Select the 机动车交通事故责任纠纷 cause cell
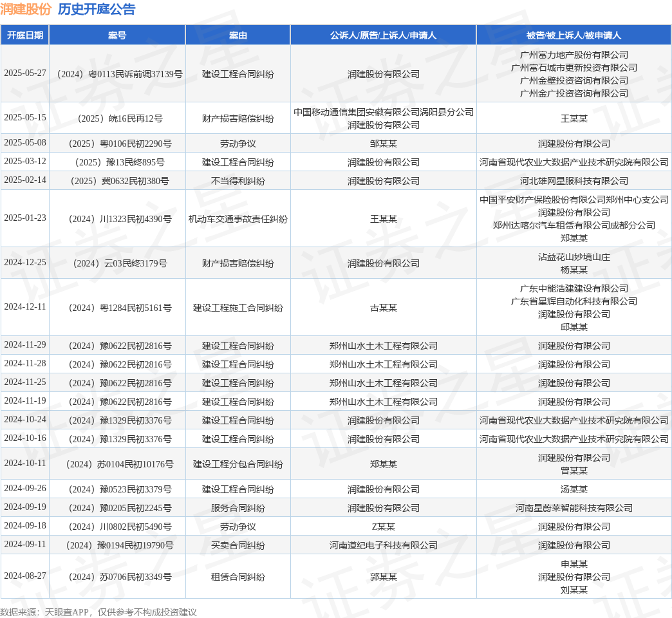 pos(238,219)
